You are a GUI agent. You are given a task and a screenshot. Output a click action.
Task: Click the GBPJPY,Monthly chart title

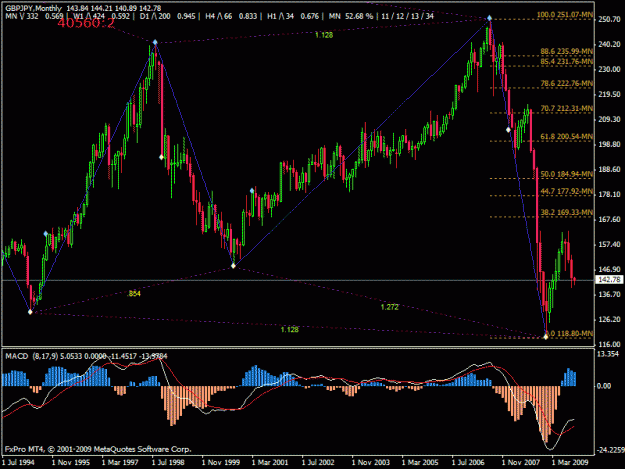[x=33, y=8]
